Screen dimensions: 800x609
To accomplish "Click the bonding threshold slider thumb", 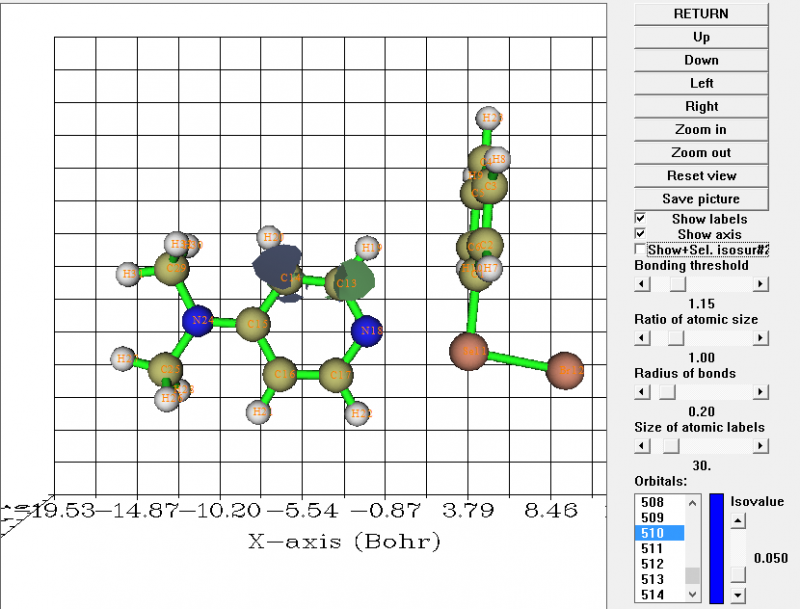I will tap(678, 284).
